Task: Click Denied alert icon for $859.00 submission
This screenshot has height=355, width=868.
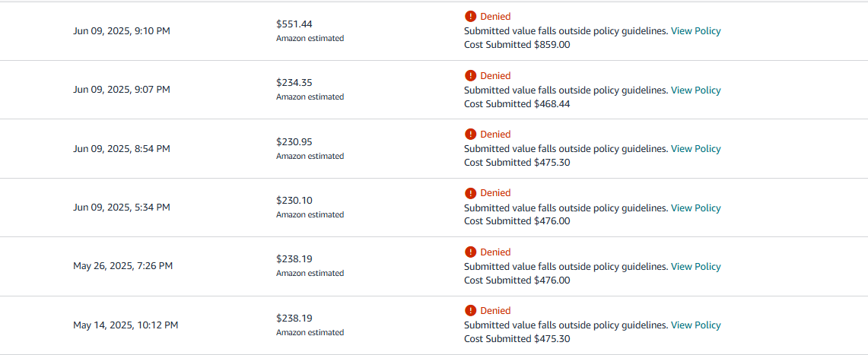Action: pyautogui.click(x=471, y=17)
